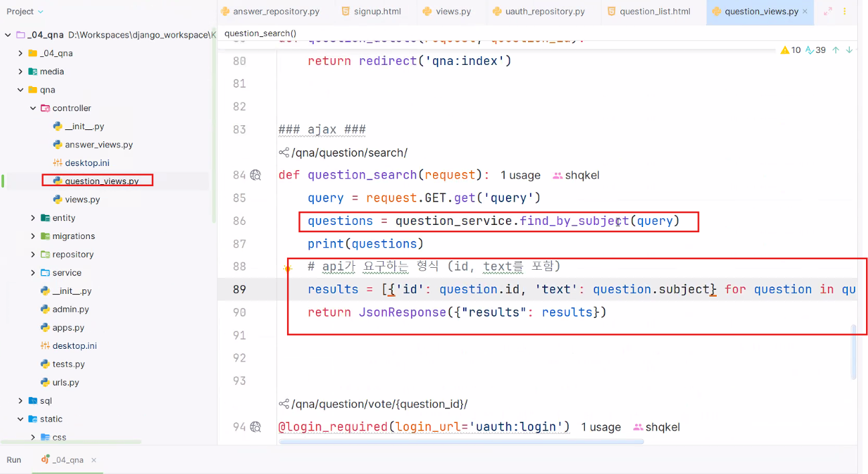Expand the media folder

21,72
